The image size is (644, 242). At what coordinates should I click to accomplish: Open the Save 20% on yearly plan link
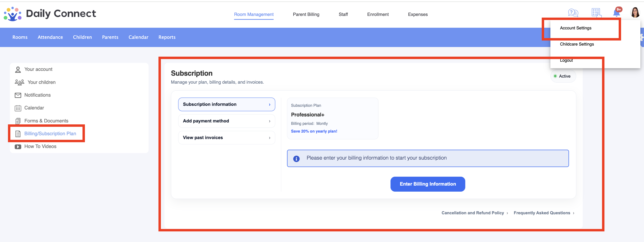pyautogui.click(x=314, y=131)
